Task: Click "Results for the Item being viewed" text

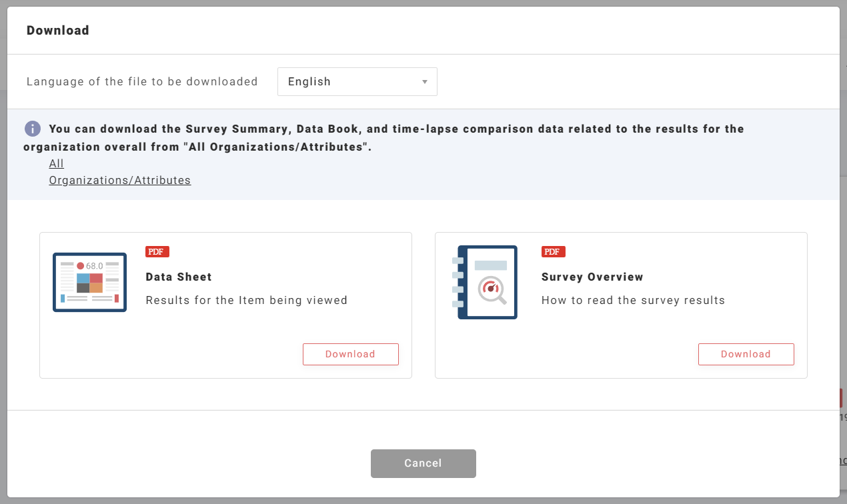Action: [x=246, y=300]
